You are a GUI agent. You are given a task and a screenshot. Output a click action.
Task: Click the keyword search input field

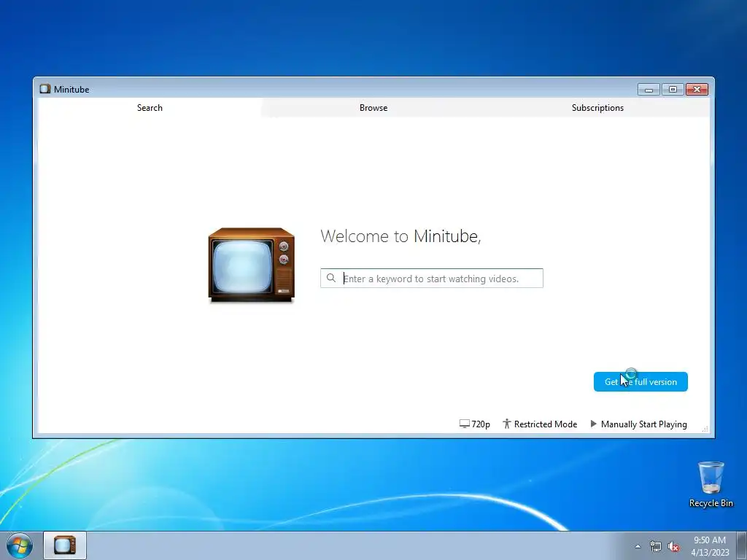pos(432,278)
